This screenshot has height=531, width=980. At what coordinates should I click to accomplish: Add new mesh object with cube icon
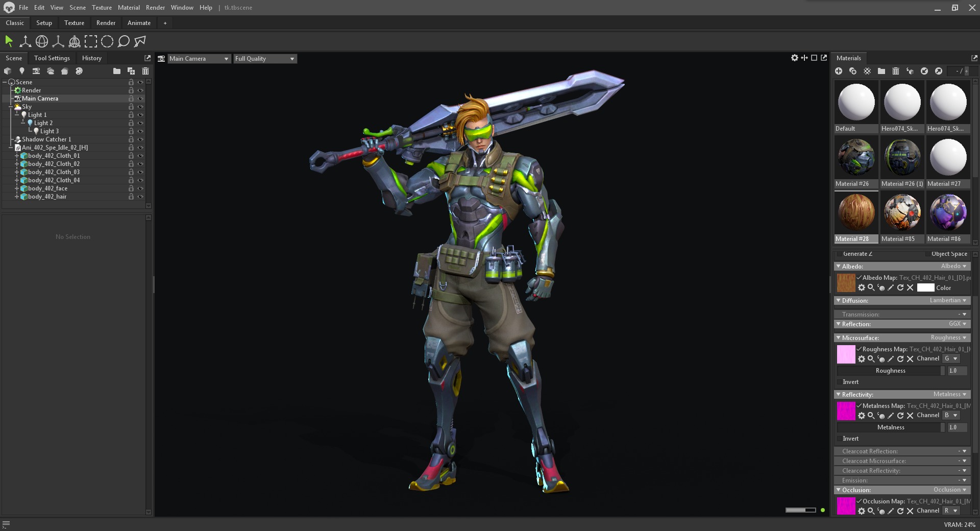(8, 71)
